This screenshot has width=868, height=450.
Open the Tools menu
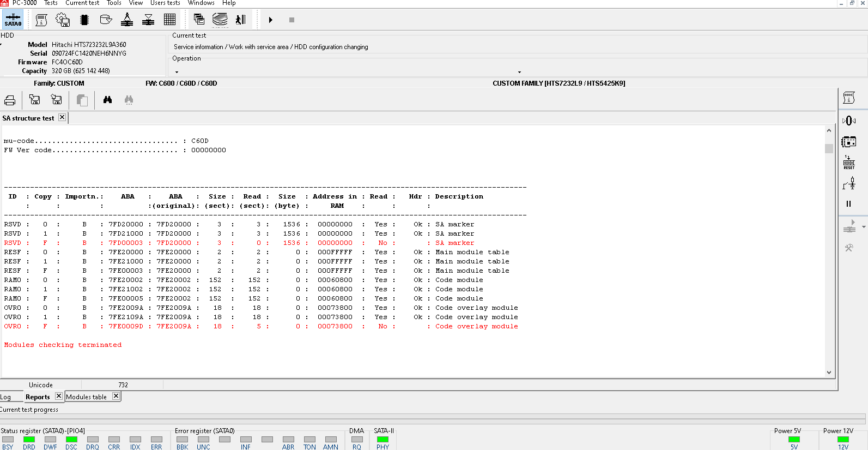tap(114, 3)
